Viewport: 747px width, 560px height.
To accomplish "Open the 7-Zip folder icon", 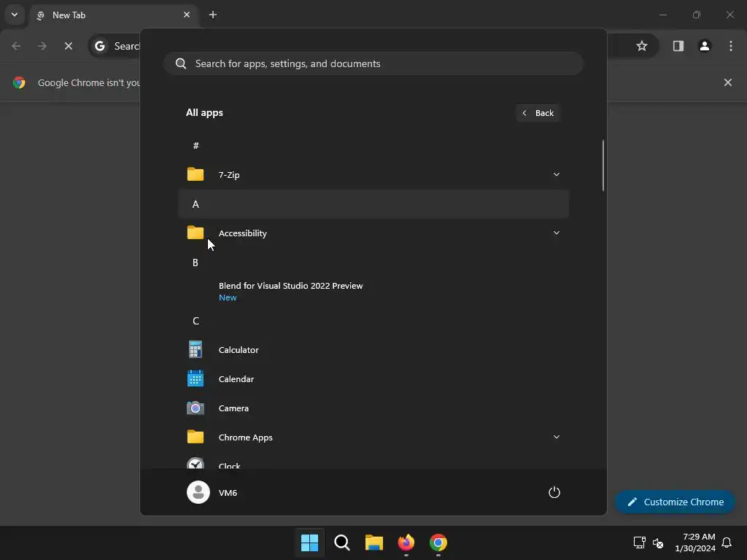I will [196, 174].
